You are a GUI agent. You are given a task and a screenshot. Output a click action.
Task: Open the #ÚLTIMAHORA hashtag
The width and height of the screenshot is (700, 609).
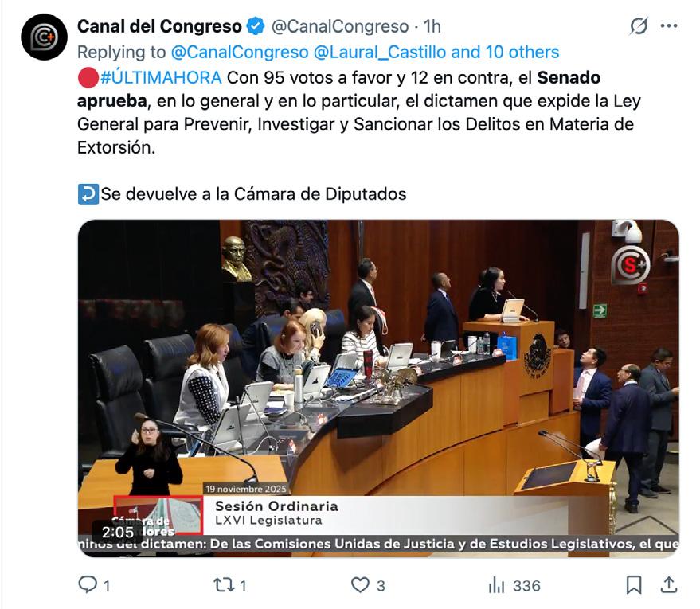pos(161,78)
